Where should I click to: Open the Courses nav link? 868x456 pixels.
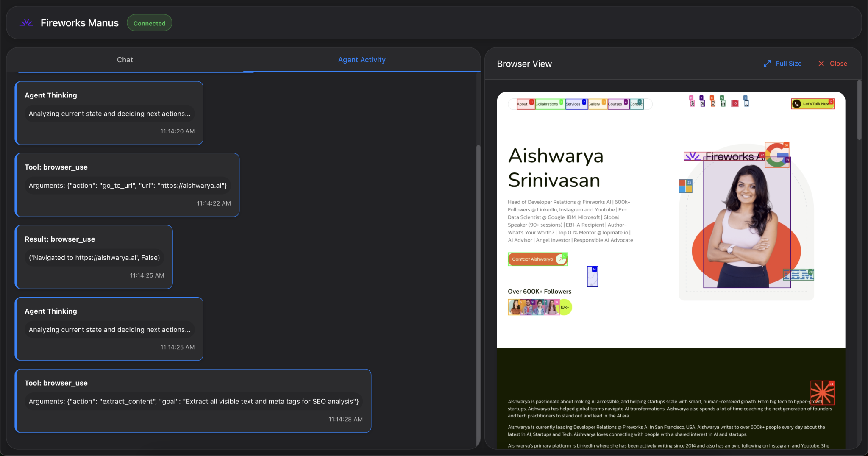tap(618, 104)
